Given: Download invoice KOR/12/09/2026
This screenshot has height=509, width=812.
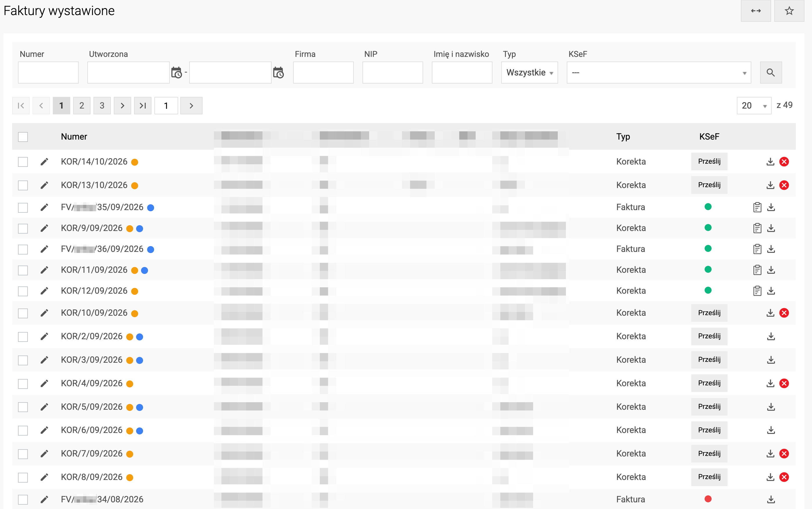Looking at the screenshot, I should point(771,291).
